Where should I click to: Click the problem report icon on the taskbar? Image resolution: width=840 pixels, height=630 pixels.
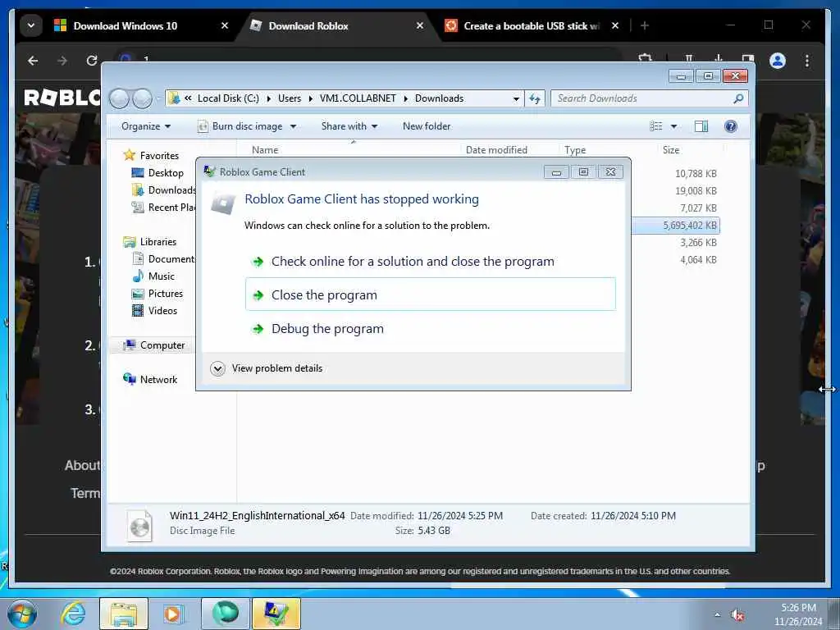[x=276, y=614]
